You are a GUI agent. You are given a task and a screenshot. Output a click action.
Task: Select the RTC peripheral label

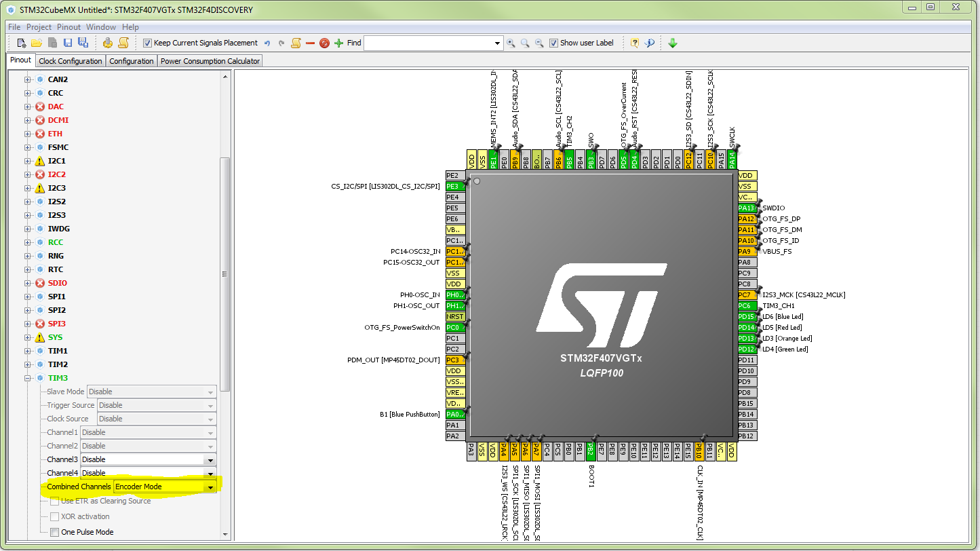56,269
